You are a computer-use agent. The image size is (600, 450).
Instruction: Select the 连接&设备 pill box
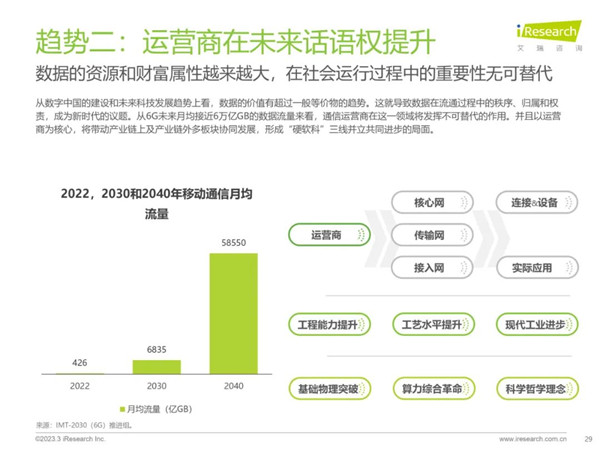536,202
